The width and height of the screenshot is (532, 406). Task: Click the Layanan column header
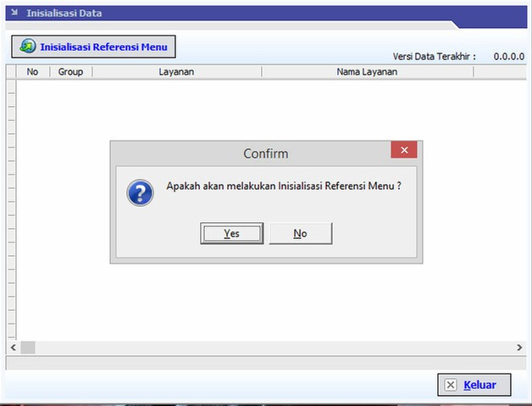[176, 72]
